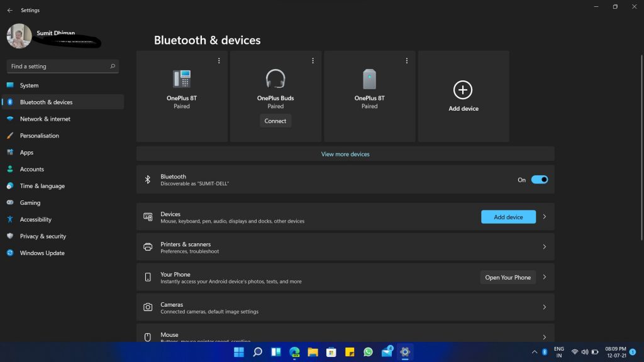Click the View more devices link
The width and height of the screenshot is (644, 362).
point(345,153)
